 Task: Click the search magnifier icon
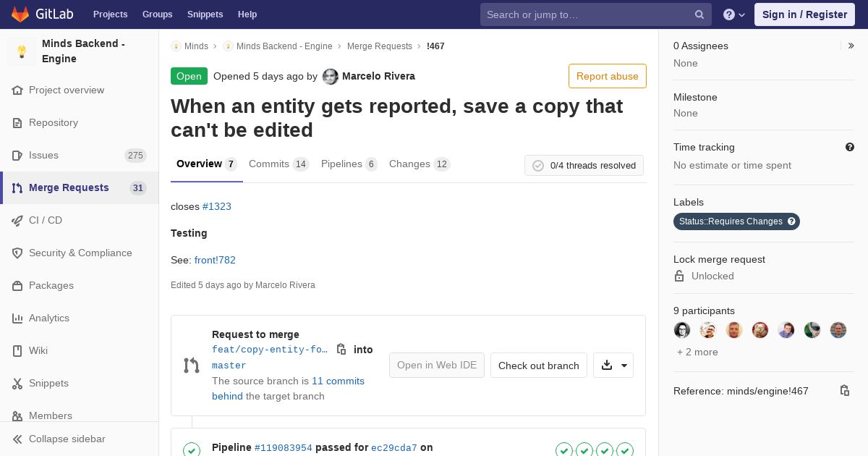pos(699,14)
